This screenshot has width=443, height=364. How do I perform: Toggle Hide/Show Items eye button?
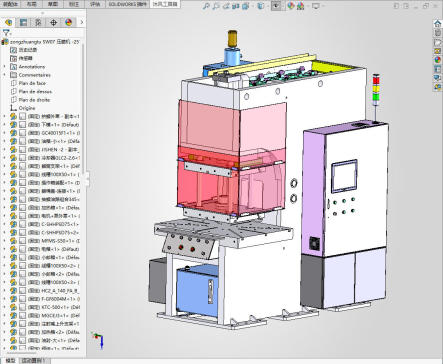pos(276,6)
